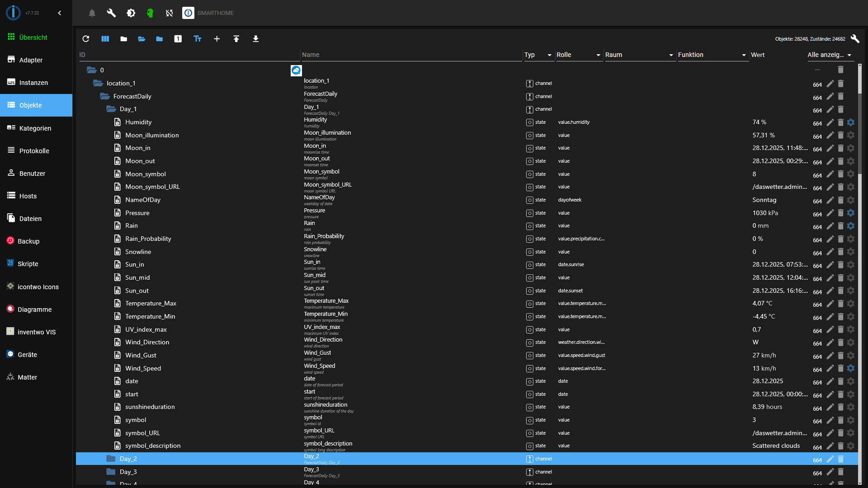
Task: Open the system settings wrench icon
Action: coord(112,13)
